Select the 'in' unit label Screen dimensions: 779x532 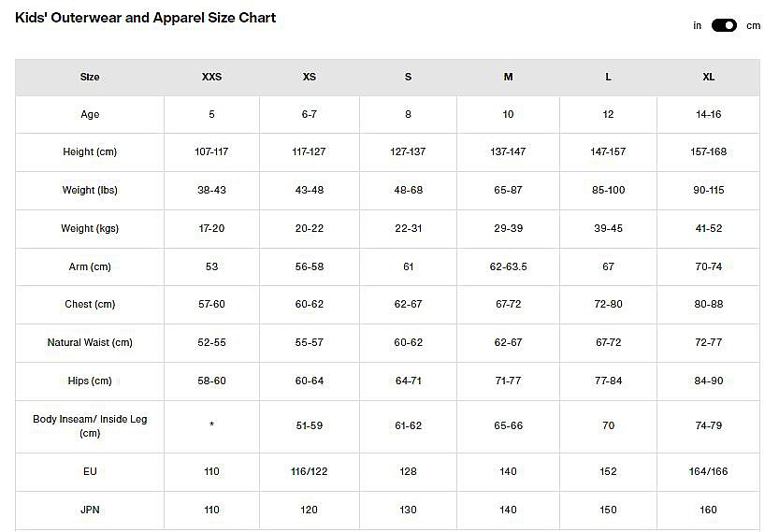pyautogui.click(x=698, y=25)
